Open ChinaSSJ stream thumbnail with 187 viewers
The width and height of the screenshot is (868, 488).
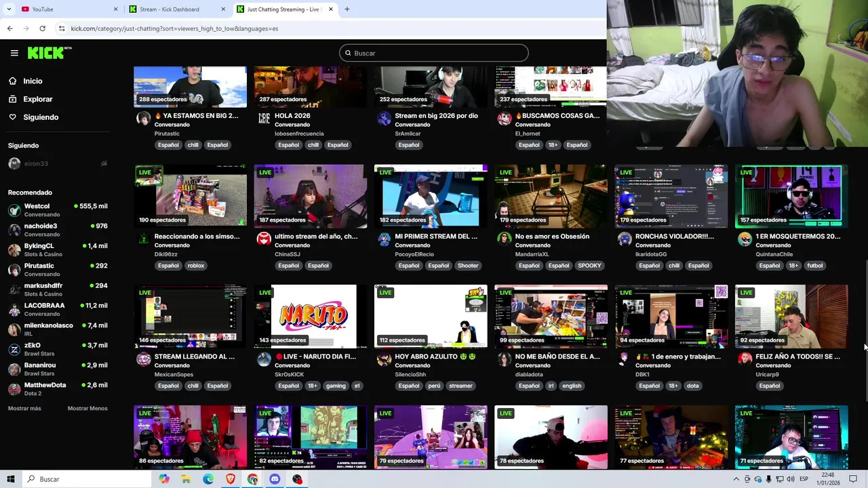310,196
